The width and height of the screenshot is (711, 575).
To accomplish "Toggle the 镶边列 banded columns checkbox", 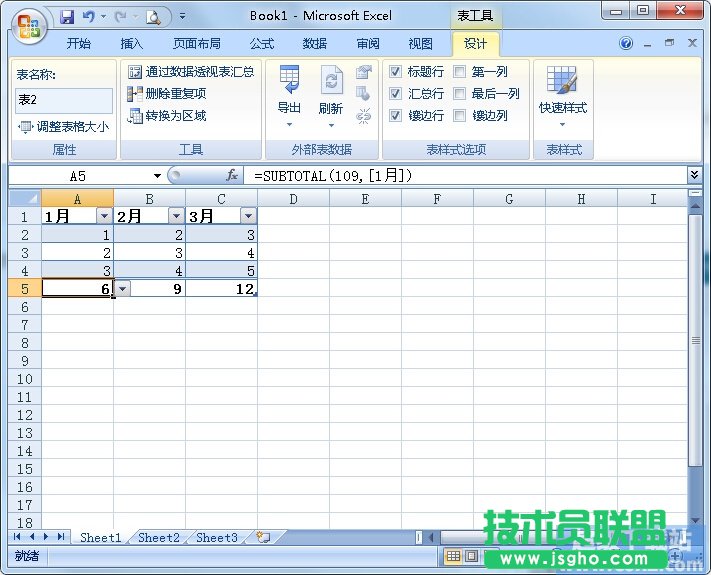I will tap(460, 116).
